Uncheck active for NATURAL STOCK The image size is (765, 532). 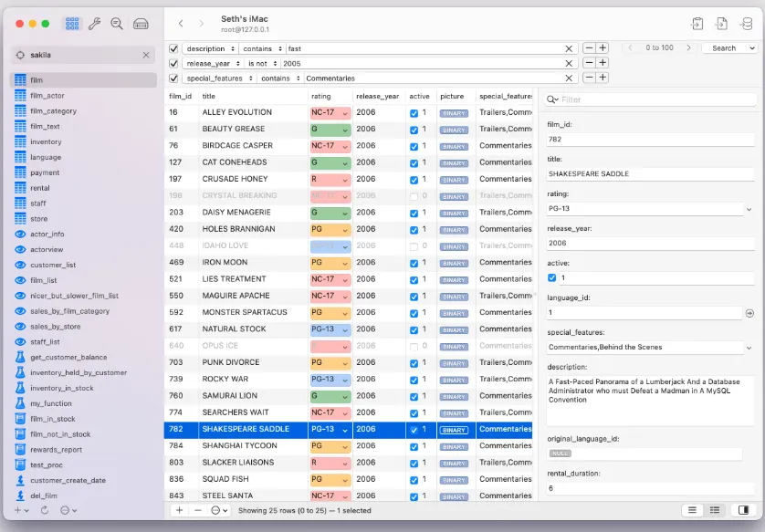click(x=414, y=330)
